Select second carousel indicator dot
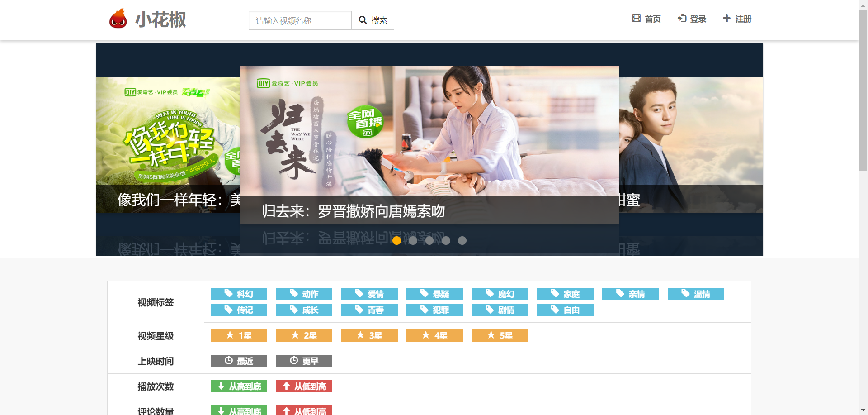The image size is (868, 415). pyautogui.click(x=413, y=240)
